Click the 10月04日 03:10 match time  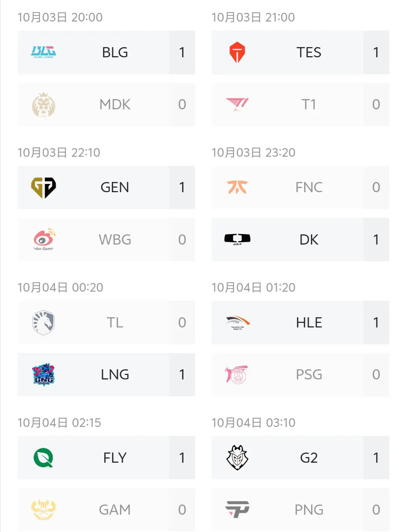coord(253,423)
